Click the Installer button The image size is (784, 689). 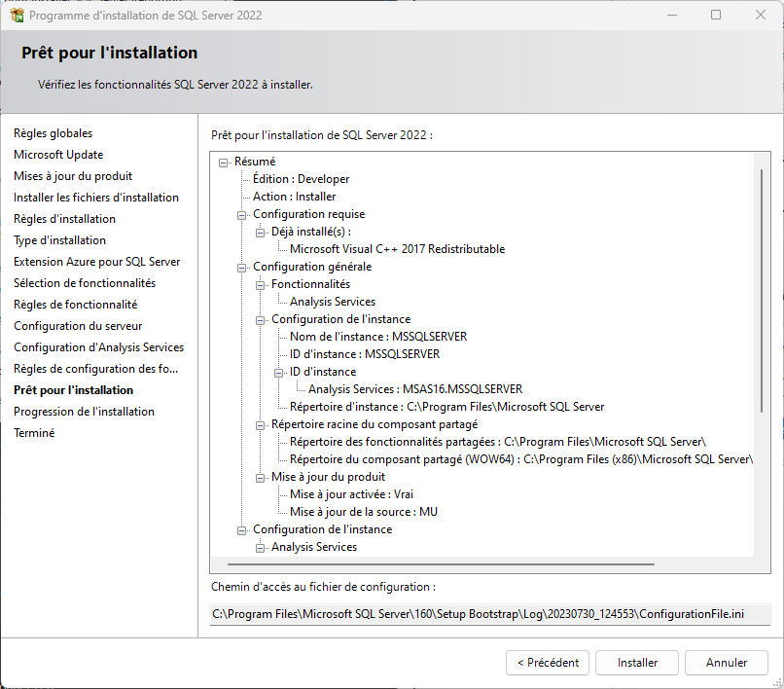[637, 663]
